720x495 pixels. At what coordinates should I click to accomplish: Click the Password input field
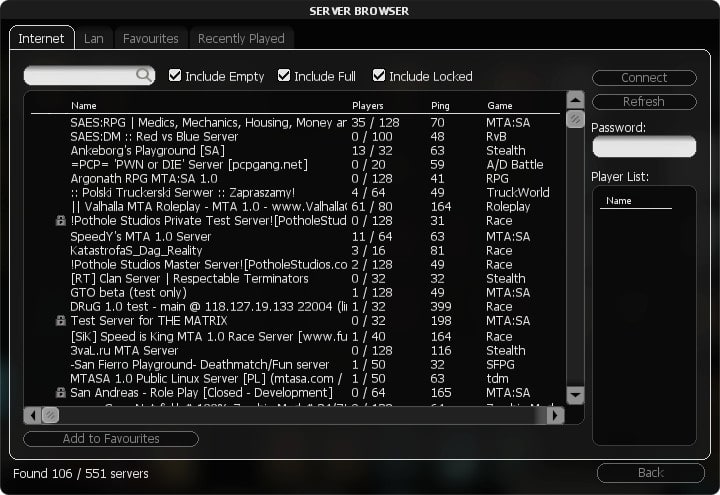click(x=644, y=147)
